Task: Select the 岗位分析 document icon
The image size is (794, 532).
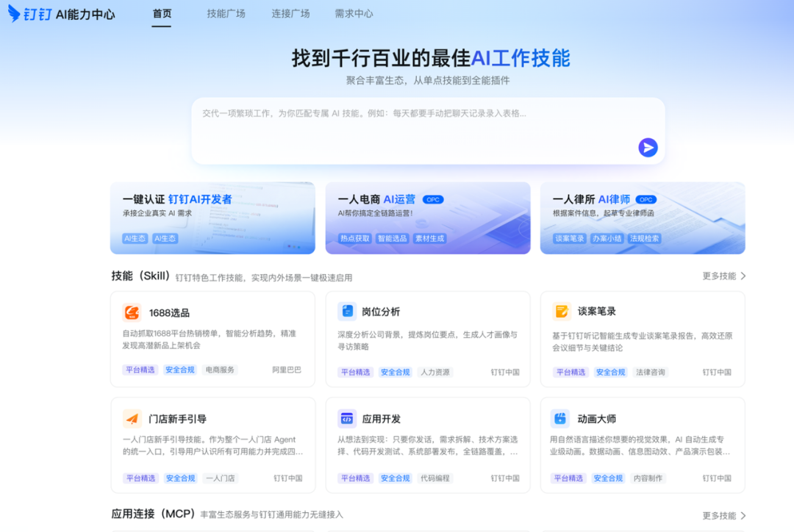Action: pyautogui.click(x=346, y=312)
